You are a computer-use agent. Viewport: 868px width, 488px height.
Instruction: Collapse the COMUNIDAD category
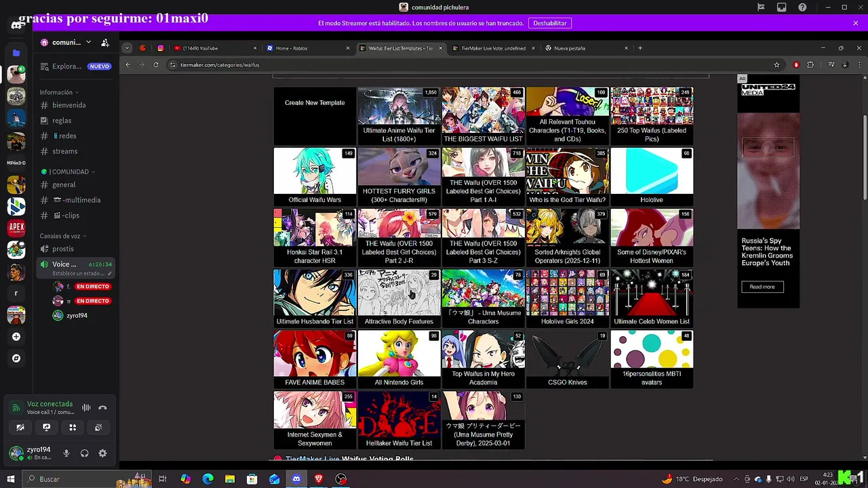coord(67,172)
